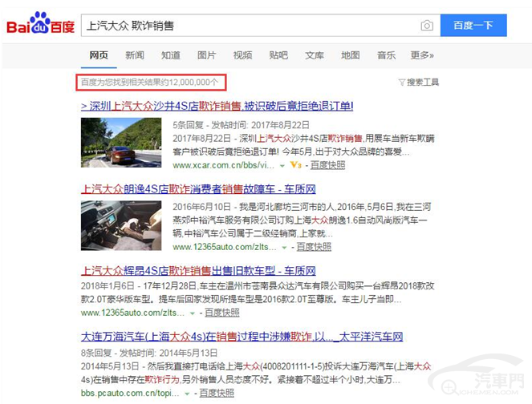Expand arrow beside 2016 www.12365auto.com result
532x404 pixels.
click(284, 248)
